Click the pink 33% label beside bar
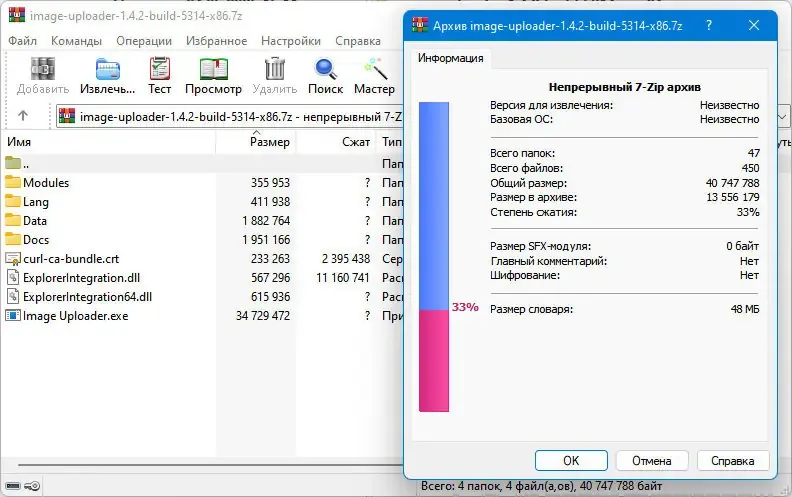The width and height of the screenshot is (792, 497). [465, 307]
